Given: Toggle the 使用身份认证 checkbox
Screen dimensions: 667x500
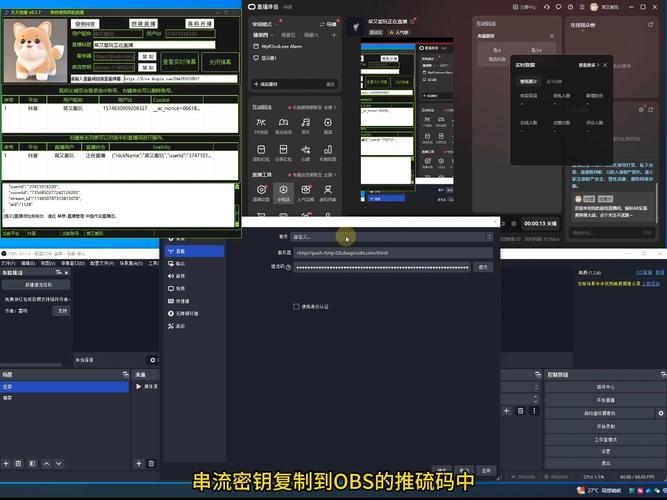Looking at the screenshot, I should 296,306.
